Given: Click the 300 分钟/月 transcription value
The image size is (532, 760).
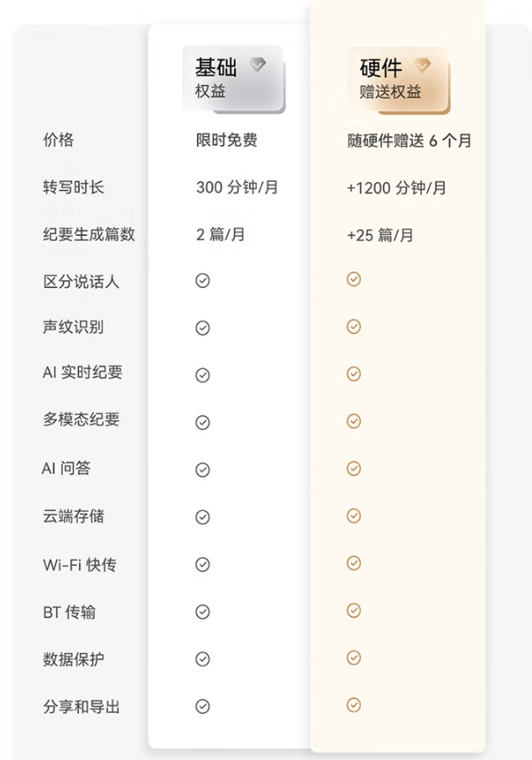Looking at the screenshot, I should tap(237, 188).
